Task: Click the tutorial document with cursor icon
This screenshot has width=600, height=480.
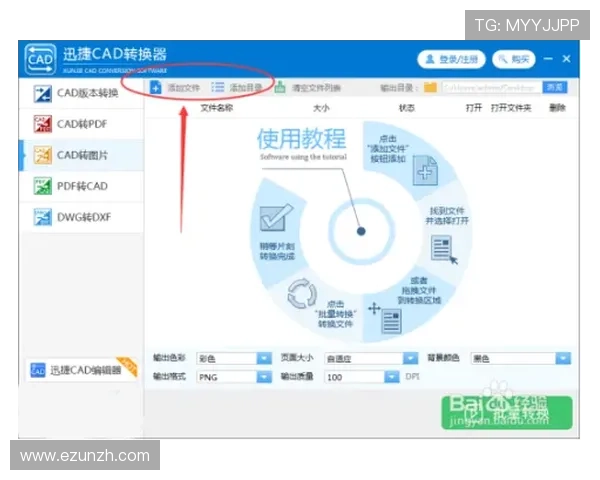Action: pyautogui.click(x=444, y=249)
